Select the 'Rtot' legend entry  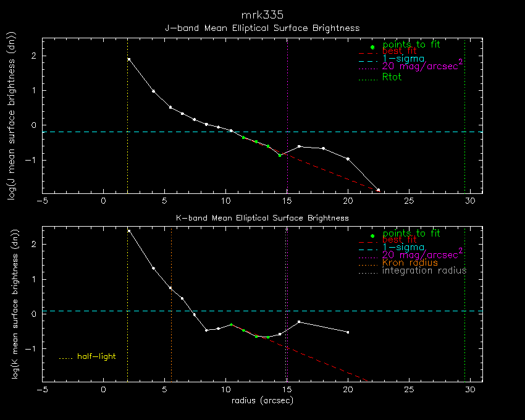[392, 78]
